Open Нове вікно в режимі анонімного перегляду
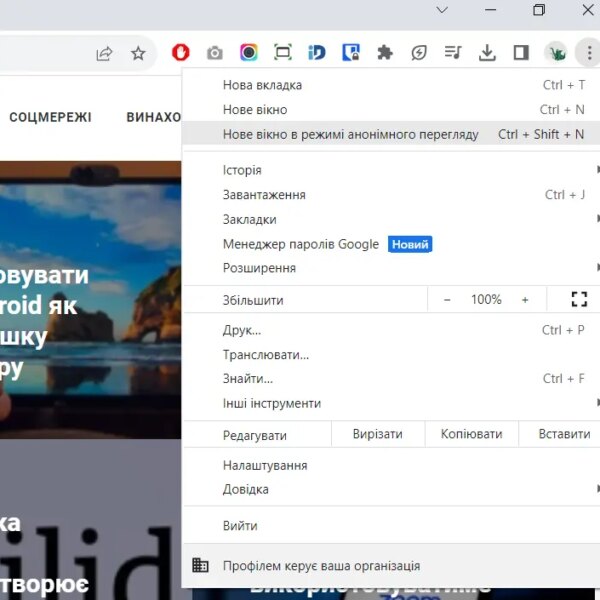This screenshot has width=600, height=600. click(x=391, y=134)
